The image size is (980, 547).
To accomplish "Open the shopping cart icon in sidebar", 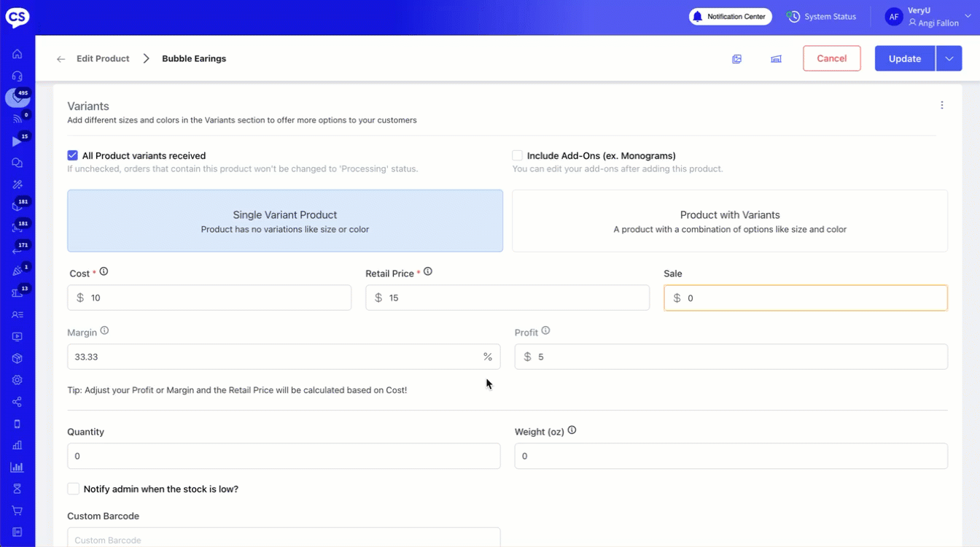I will point(17,511).
